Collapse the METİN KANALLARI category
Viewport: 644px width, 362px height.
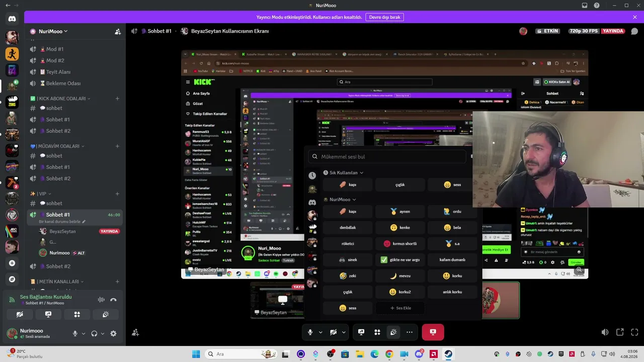(56, 282)
